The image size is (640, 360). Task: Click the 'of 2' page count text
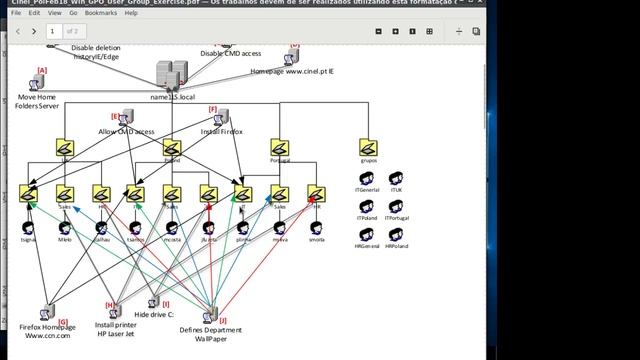tap(72, 31)
